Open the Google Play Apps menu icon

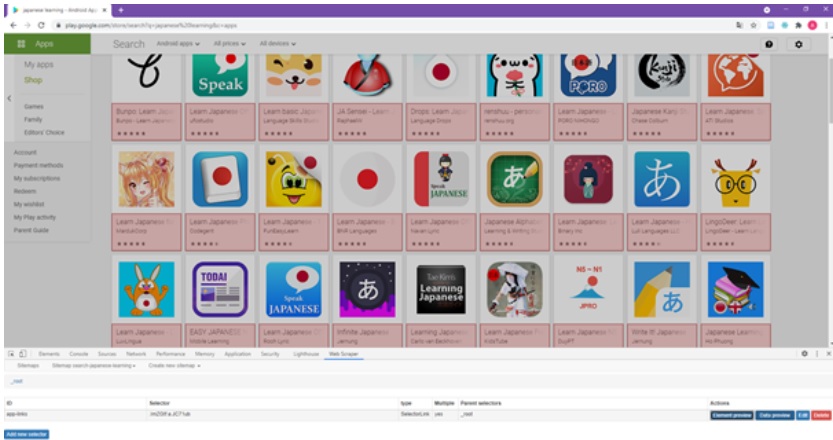click(x=21, y=44)
